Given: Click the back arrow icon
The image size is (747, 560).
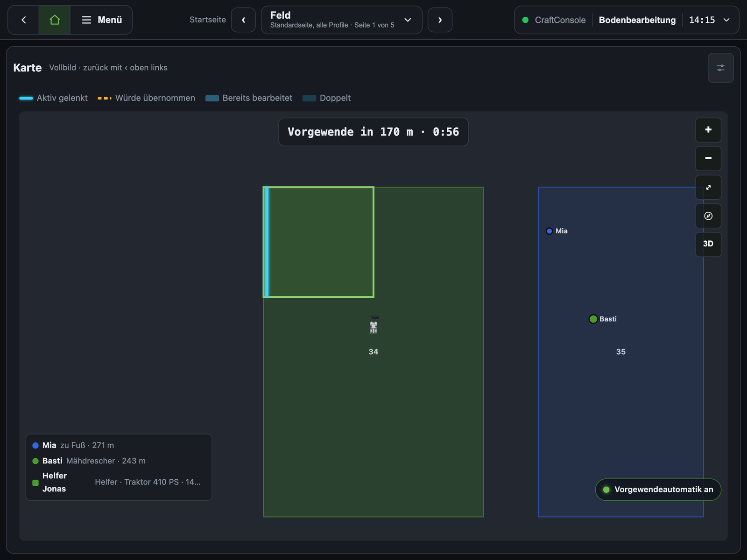Looking at the screenshot, I should click(23, 20).
